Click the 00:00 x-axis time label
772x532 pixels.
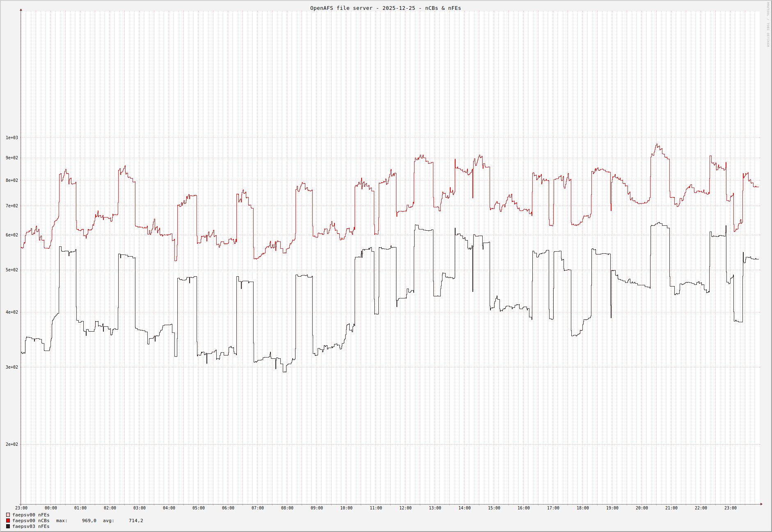pos(50,508)
